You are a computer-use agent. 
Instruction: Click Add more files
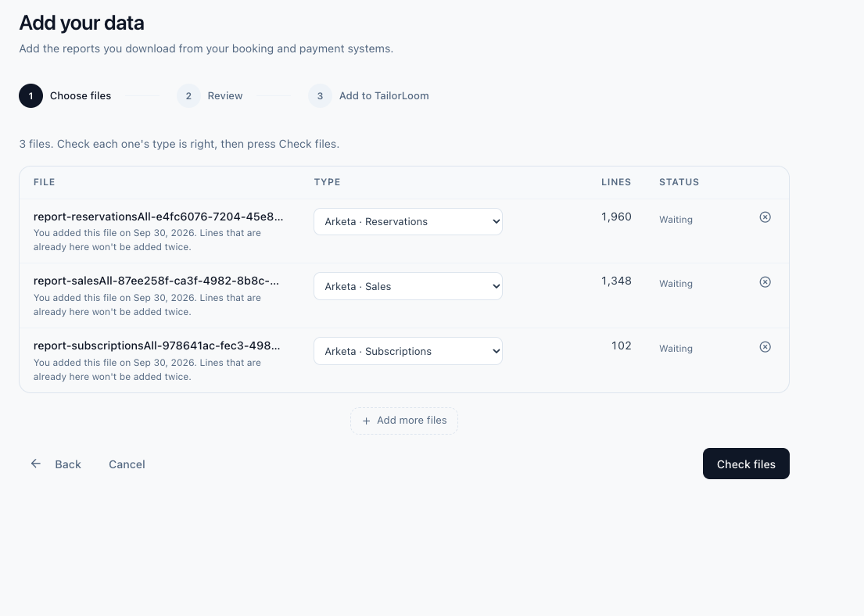coord(404,421)
